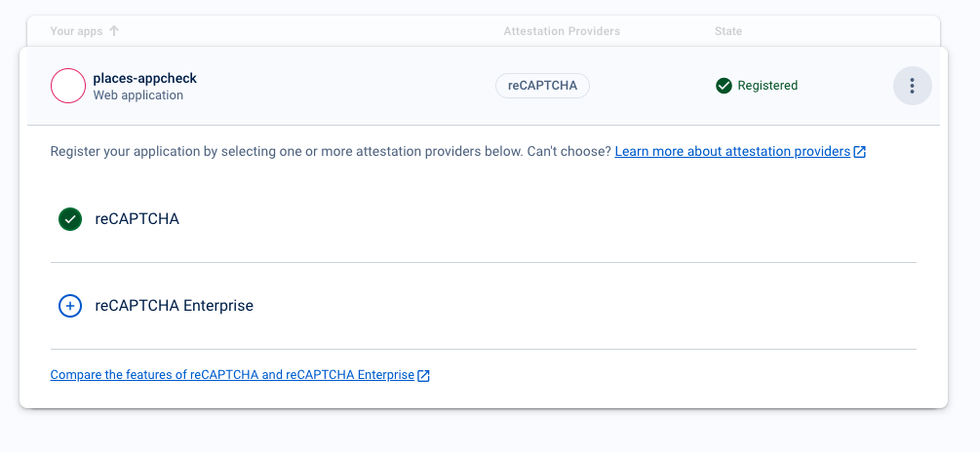
Task: Sort by the Your apps column header
Action: pyautogui.click(x=76, y=31)
